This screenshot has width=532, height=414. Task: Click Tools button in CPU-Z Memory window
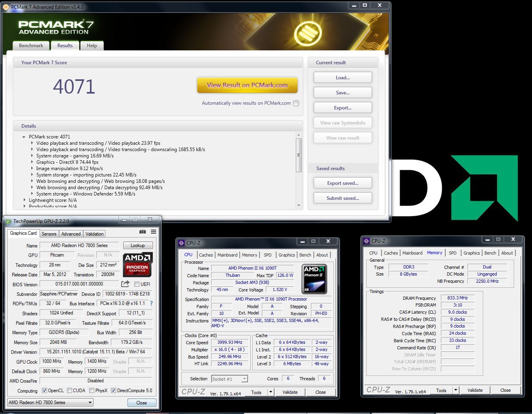click(441, 390)
